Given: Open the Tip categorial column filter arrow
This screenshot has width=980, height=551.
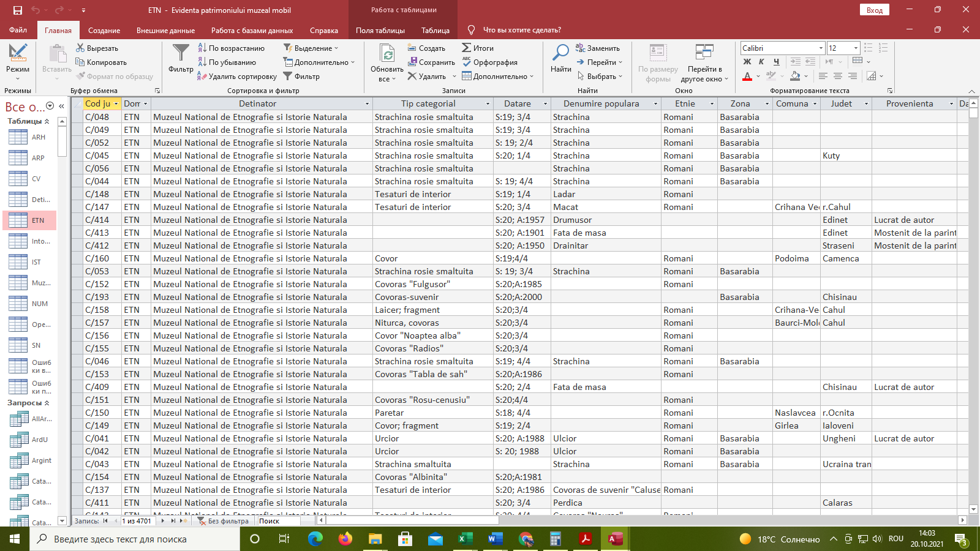Looking at the screenshot, I should click(x=488, y=104).
